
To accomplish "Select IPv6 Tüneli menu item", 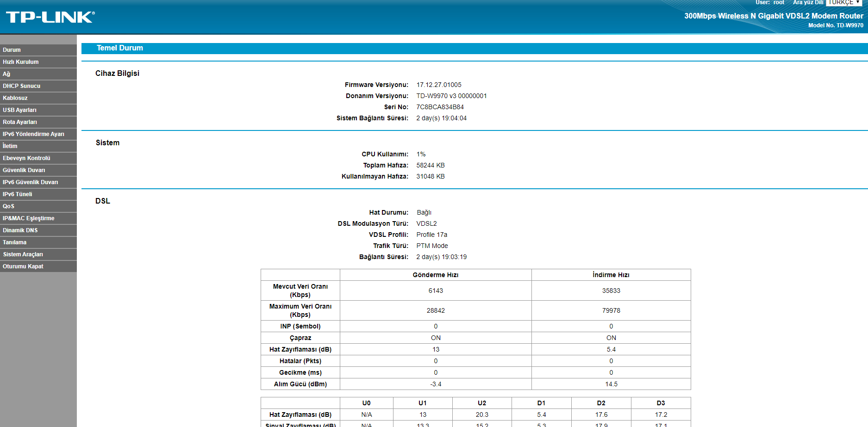I will pyautogui.click(x=38, y=194).
